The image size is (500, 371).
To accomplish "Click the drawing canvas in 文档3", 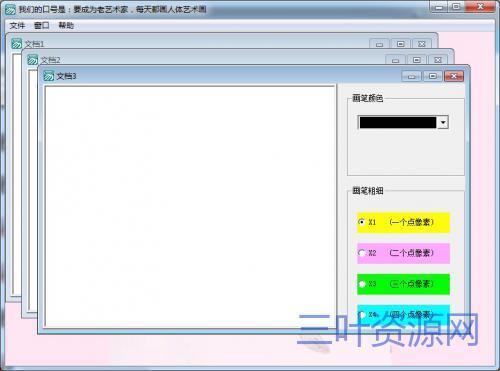I will [x=190, y=207].
